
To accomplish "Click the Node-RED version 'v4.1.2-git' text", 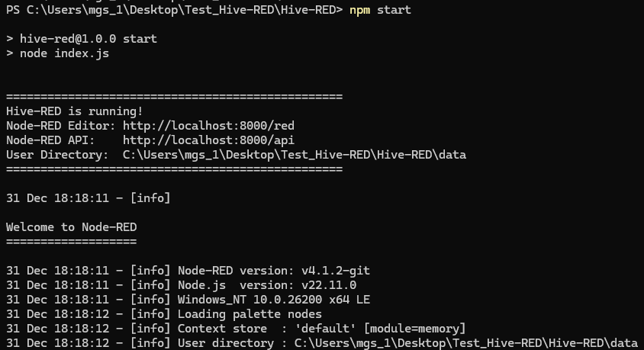I will (335, 271).
